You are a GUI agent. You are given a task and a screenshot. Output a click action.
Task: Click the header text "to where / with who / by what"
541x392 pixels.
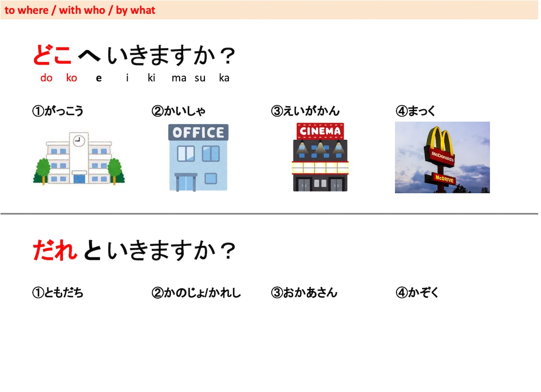click(80, 10)
